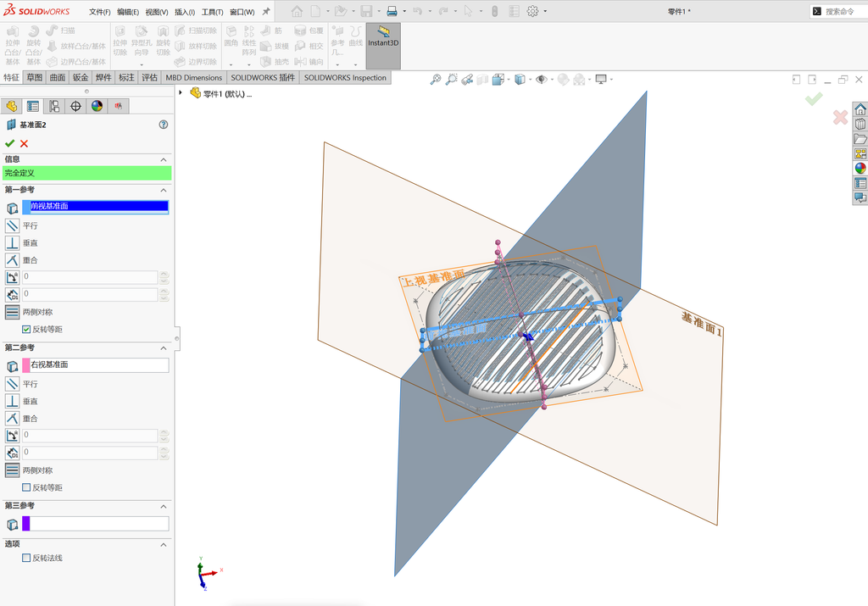Open the Display Style cube icon

[x=520, y=80]
